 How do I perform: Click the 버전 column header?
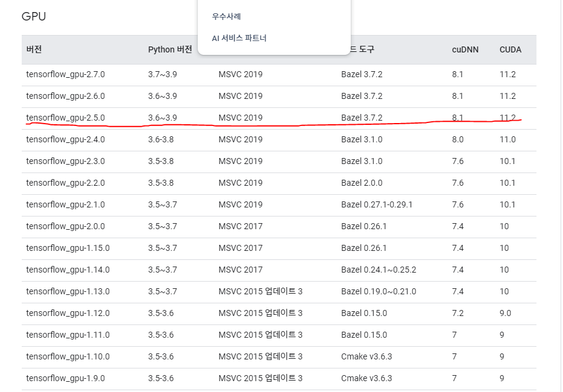(x=34, y=49)
